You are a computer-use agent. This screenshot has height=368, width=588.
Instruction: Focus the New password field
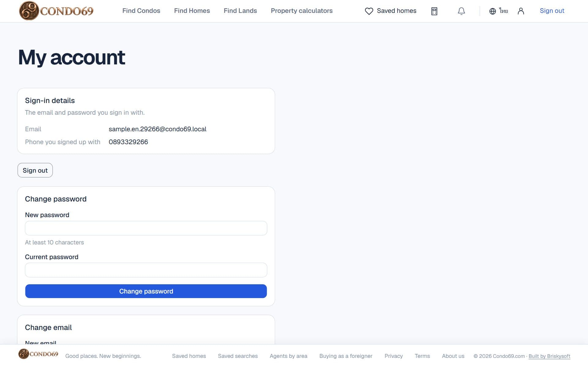(x=146, y=228)
